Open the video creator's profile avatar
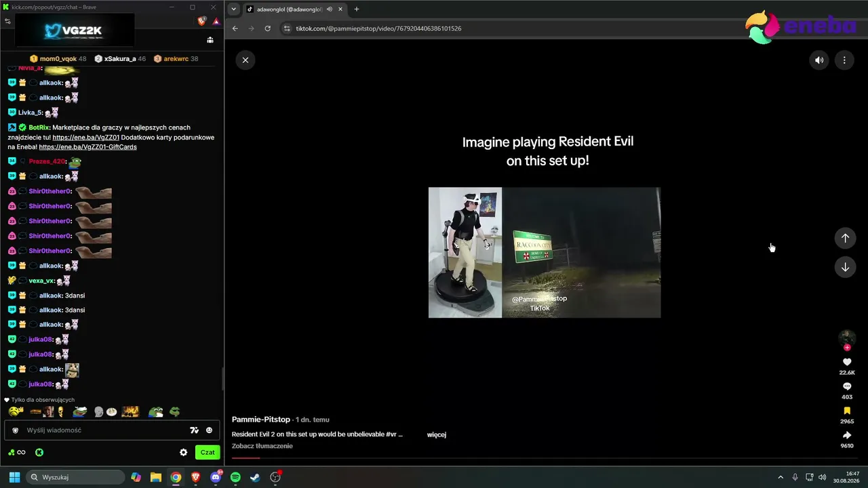The height and width of the screenshot is (488, 868). pyautogui.click(x=847, y=338)
